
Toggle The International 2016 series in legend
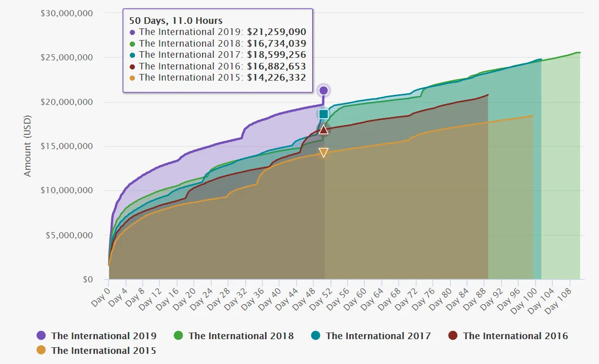509,336
